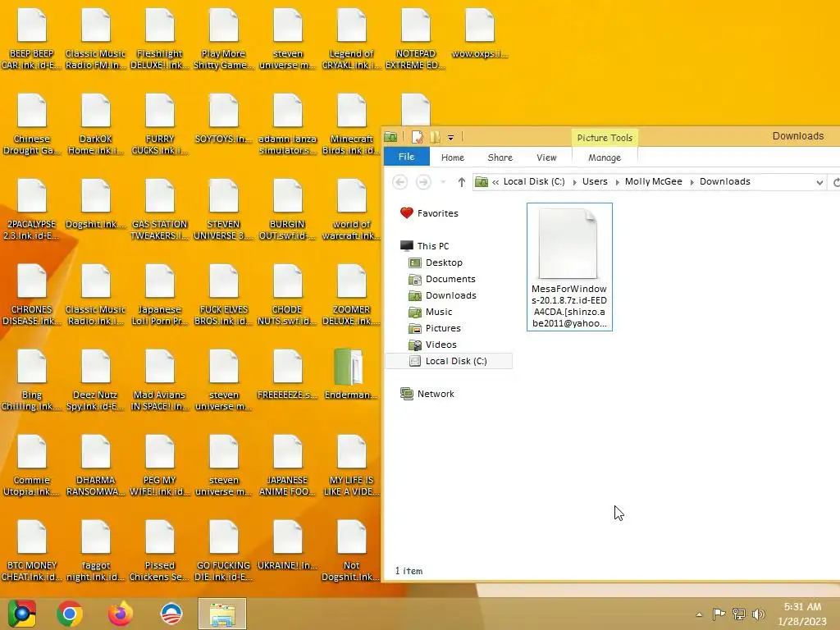Click the File Explorer taskbar button

[222, 614]
